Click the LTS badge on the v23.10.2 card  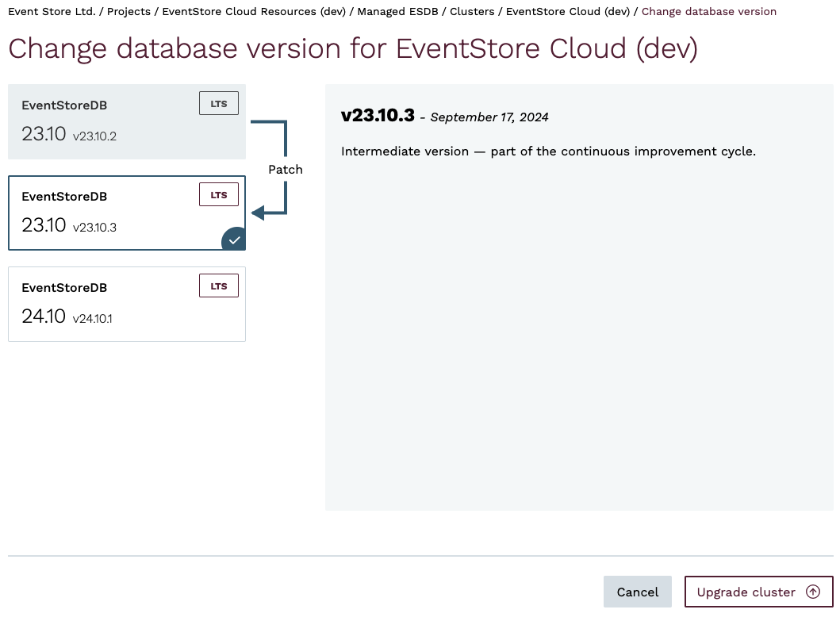[x=218, y=104]
